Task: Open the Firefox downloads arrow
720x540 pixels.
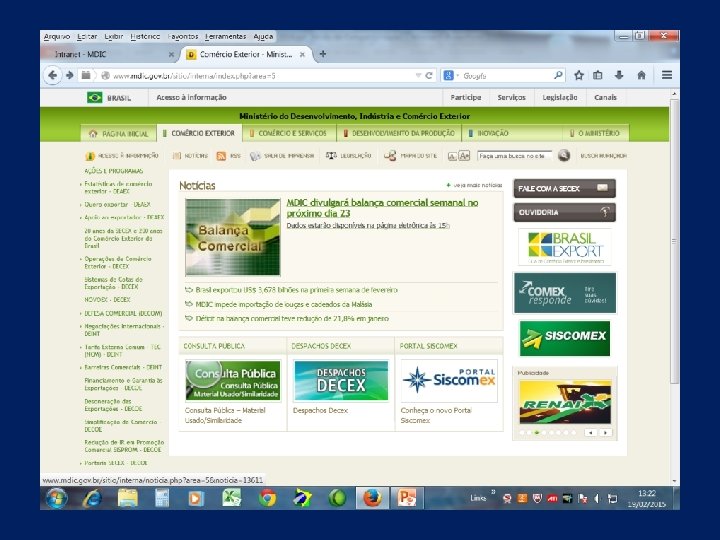Action: [x=619, y=75]
